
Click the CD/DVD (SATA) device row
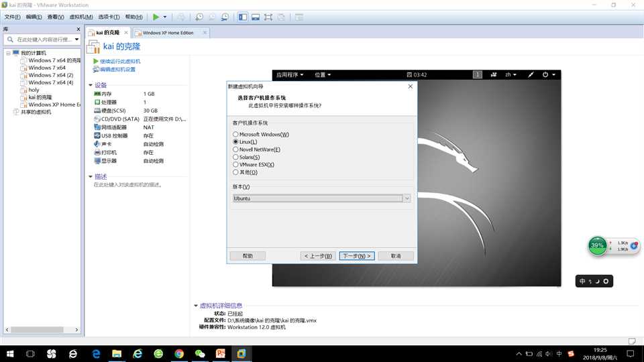tap(140, 119)
